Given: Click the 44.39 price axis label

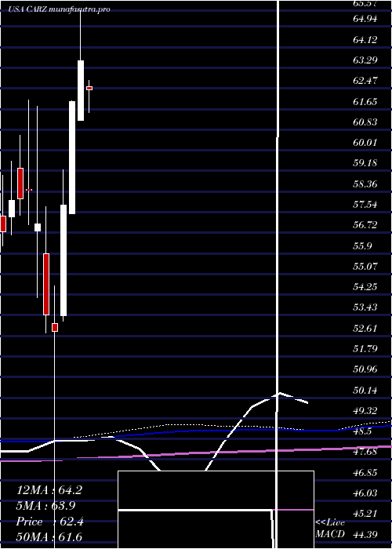Looking at the screenshot, I should (365, 535).
